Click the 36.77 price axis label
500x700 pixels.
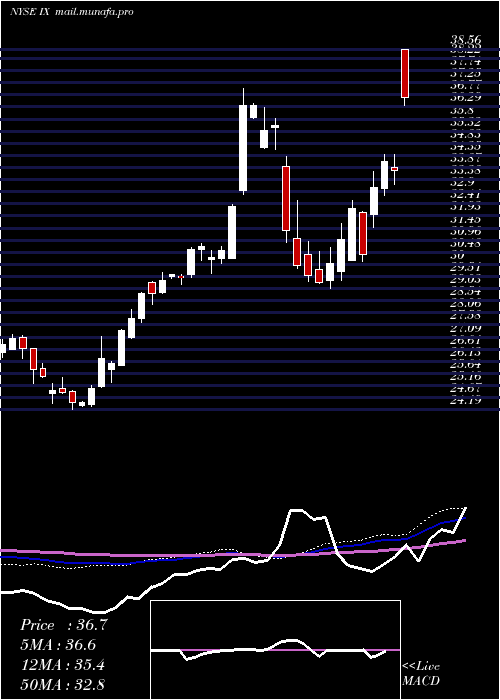465,86
